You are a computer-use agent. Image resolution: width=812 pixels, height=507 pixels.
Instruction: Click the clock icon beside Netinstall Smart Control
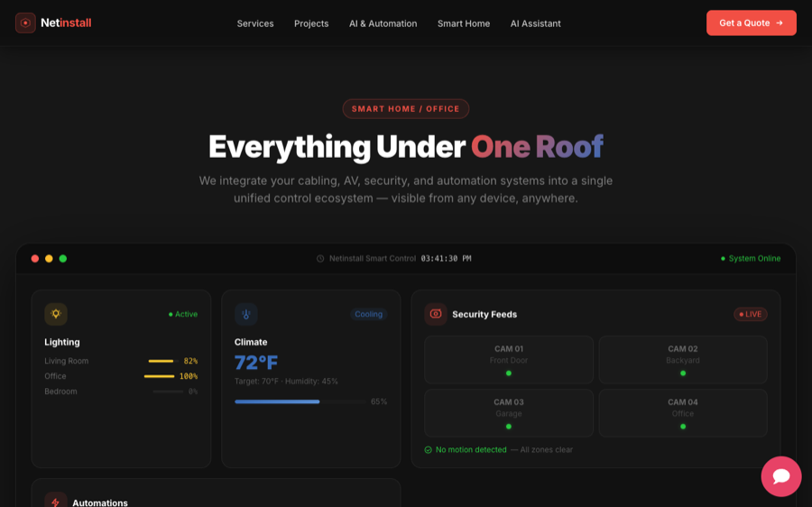(x=320, y=258)
